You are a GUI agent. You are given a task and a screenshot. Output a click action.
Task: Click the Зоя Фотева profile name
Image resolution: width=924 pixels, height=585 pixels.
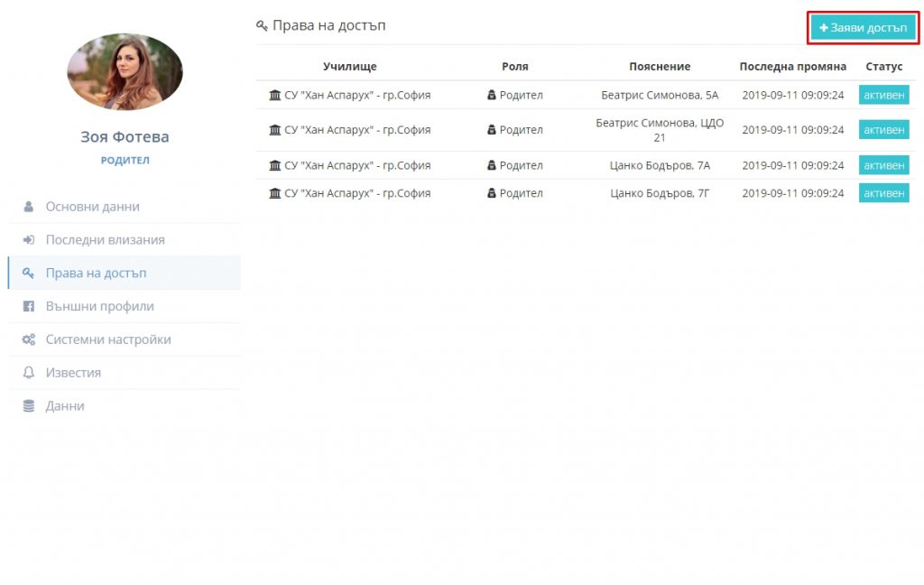click(x=125, y=137)
